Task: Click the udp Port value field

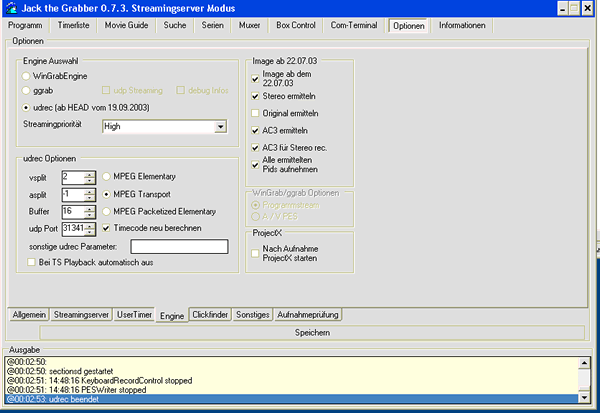Action: [x=73, y=229]
